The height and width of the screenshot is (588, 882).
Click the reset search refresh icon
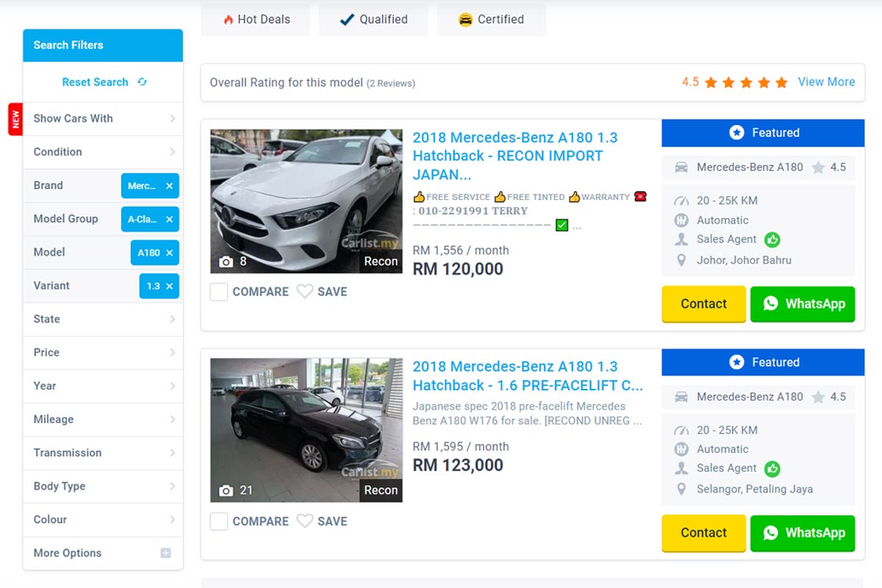pos(142,82)
